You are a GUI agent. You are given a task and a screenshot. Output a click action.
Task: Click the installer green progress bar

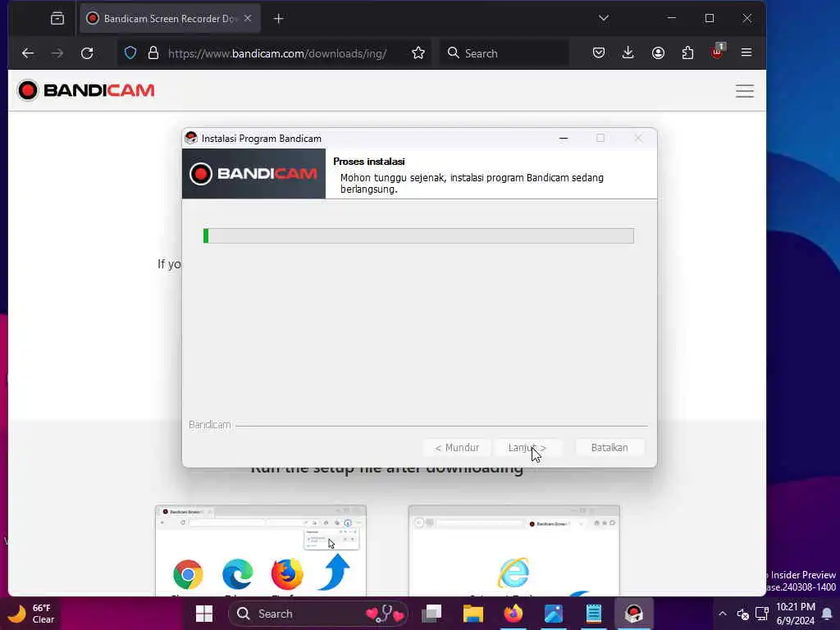click(418, 235)
